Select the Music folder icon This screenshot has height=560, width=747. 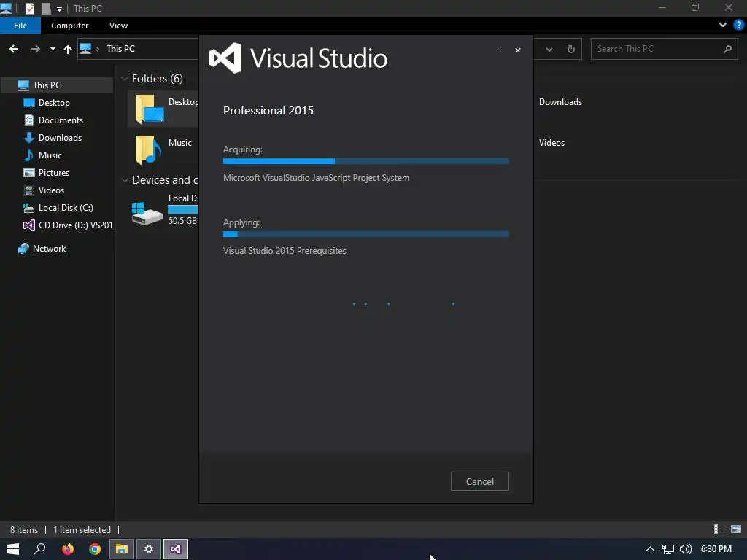coord(148,149)
